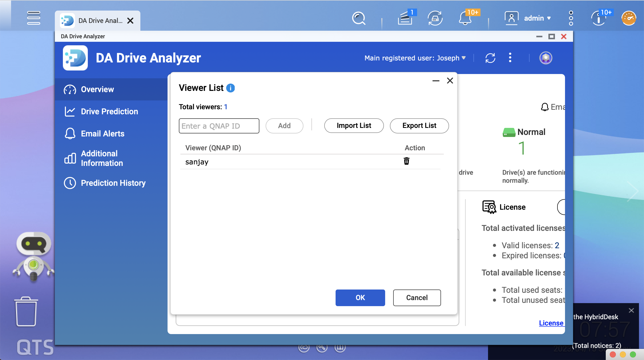Image resolution: width=644 pixels, height=360 pixels.
Task: Click the Total viewers count 1
Action: (226, 107)
